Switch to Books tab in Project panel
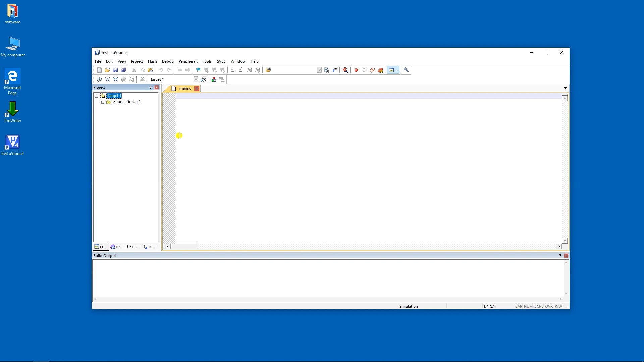Viewport: 644px width, 362px height. [x=117, y=247]
